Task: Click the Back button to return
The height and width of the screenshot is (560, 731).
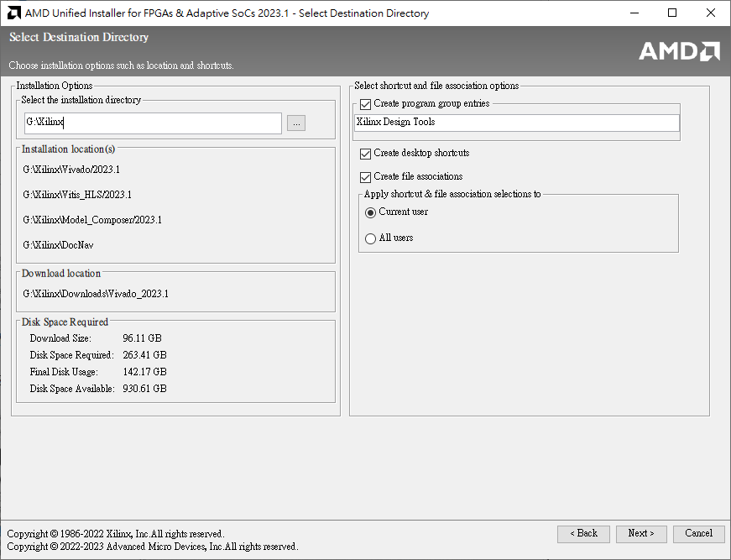Action: click(583, 533)
